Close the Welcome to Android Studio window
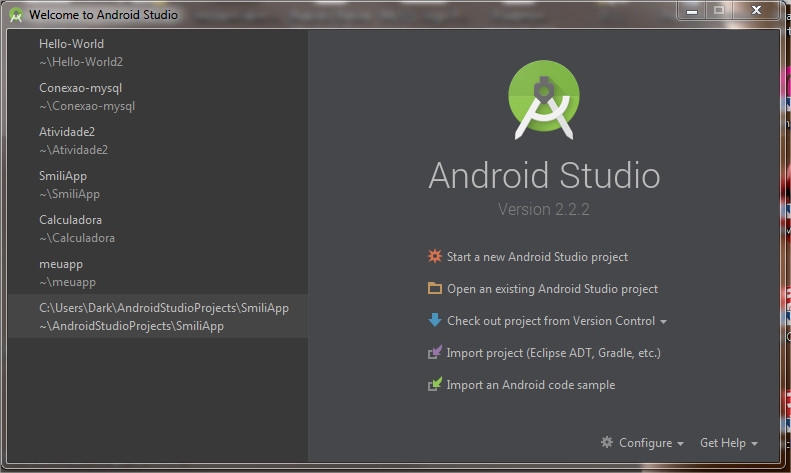This screenshot has height=473, width=791. (756, 11)
